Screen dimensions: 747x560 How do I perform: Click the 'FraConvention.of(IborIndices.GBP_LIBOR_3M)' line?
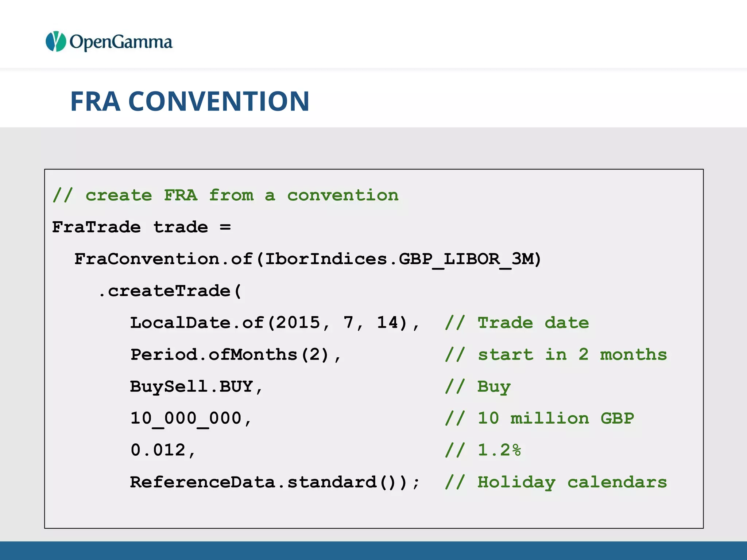(x=308, y=259)
